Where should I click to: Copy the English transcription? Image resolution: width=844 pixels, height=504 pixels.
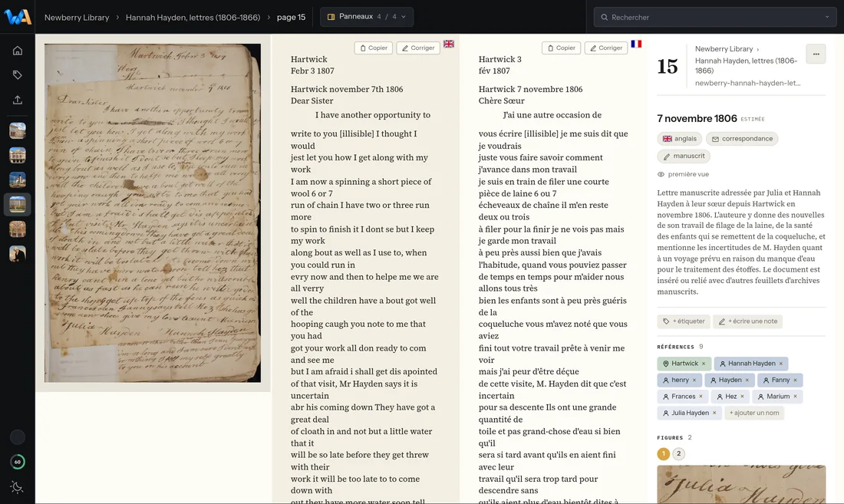[x=374, y=48]
